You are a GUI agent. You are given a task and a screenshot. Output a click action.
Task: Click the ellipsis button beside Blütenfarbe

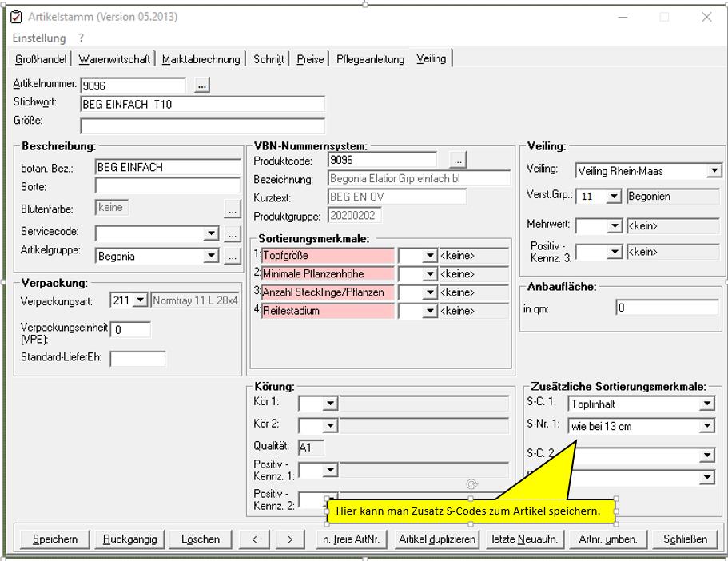point(232,209)
